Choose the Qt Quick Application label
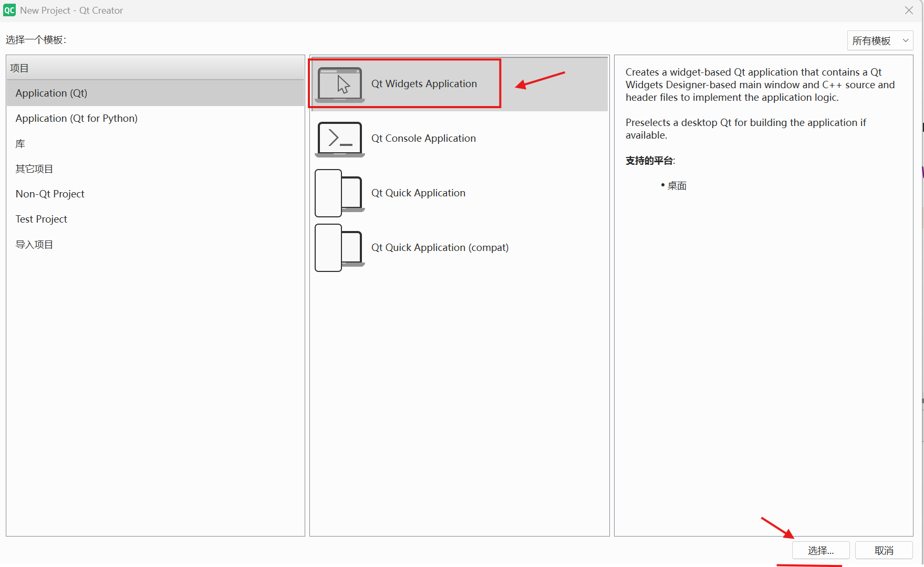This screenshot has height=567, width=924. click(418, 193)
